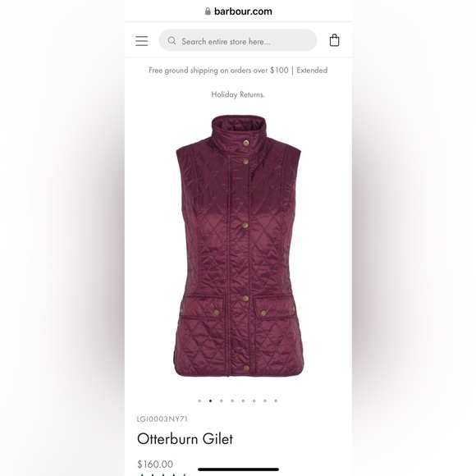The width and height of the screenshot is (476, 476).
Task: Select the first image carousel dot
Action: pyautogui.click(x=199, y=400)
